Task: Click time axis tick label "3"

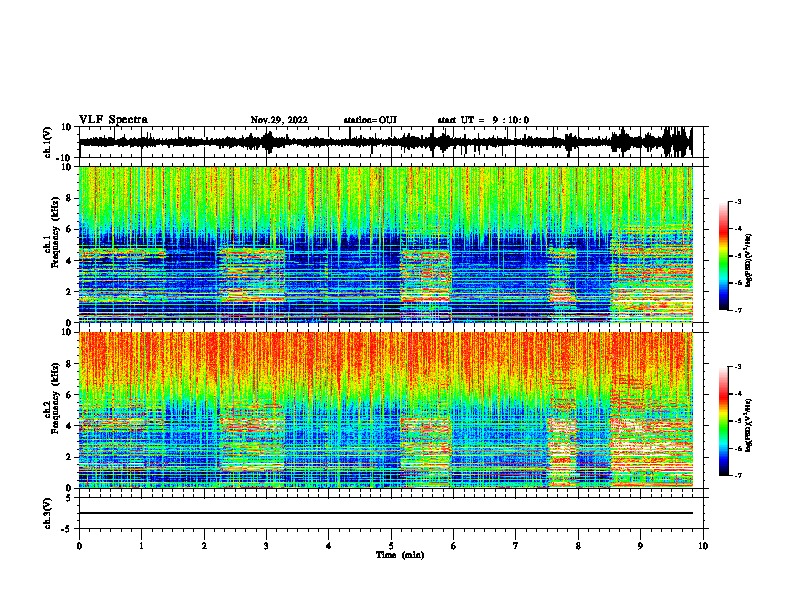Action: [266, 546]
